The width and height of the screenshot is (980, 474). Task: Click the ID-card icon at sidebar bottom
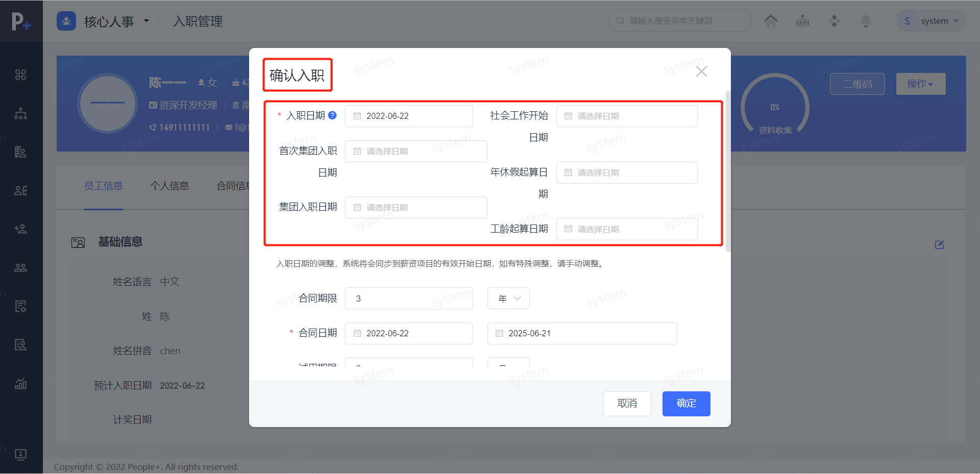pyautogui.click(x=20, y=455)
